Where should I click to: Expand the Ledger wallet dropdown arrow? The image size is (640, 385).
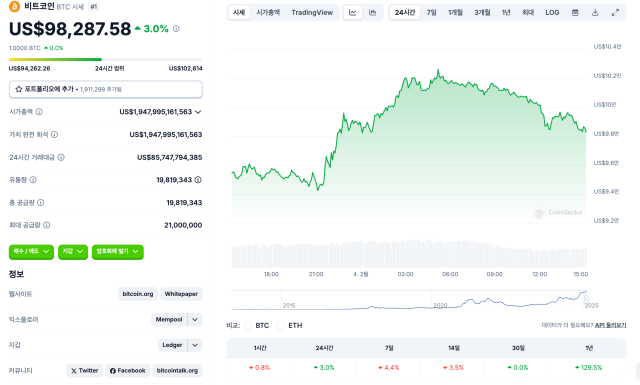pos(195,345)
